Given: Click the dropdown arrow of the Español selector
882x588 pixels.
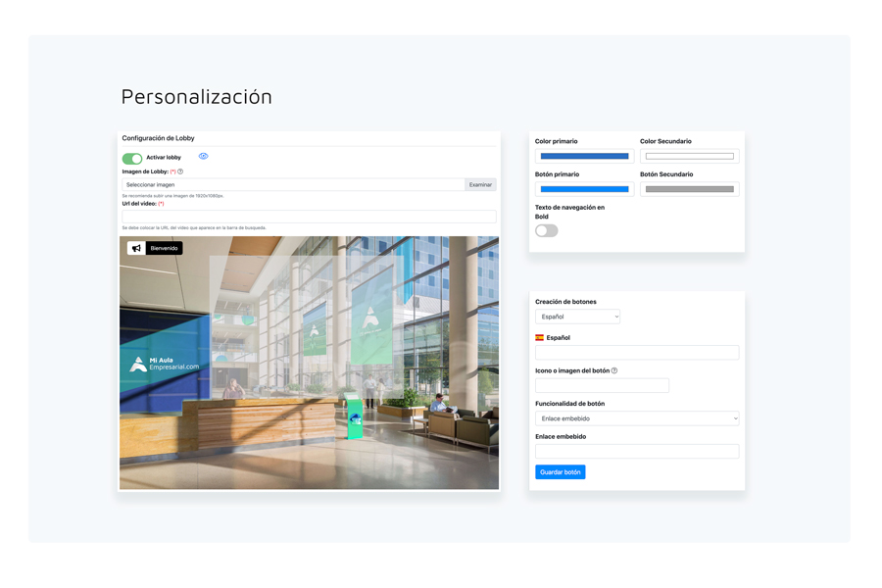Looking at the screenshot, I should pos(615,317).
